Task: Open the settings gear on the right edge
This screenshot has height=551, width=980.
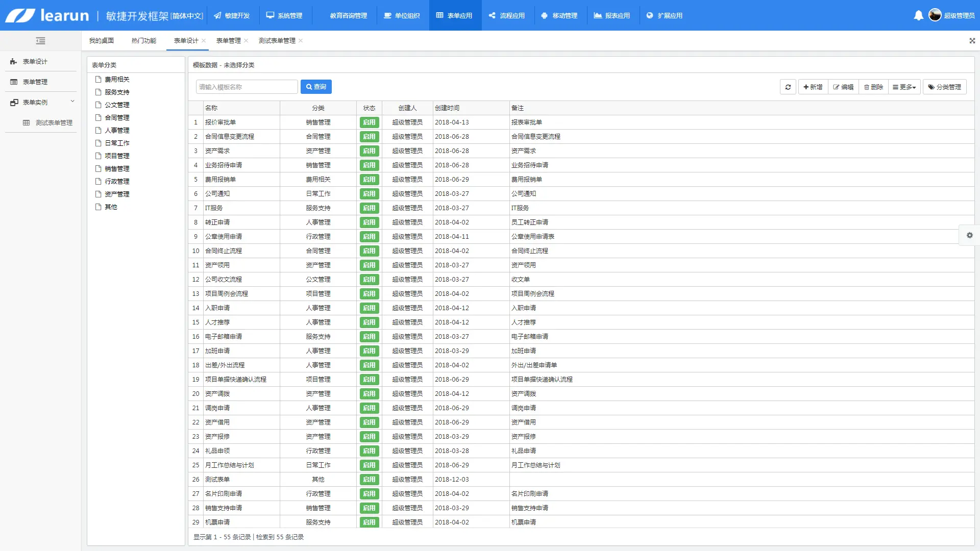Action: point(969,235)
